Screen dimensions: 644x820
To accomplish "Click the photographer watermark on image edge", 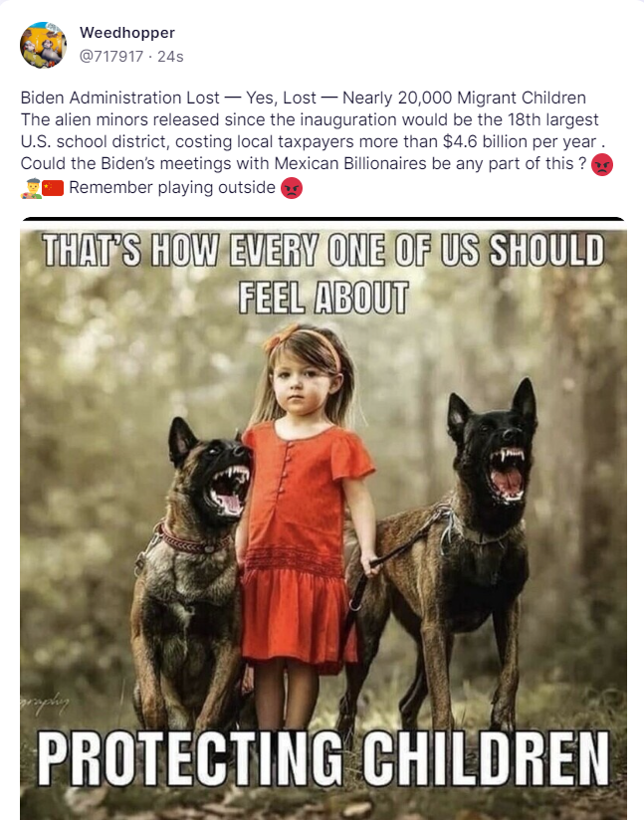I will click(x=45, y=704).
